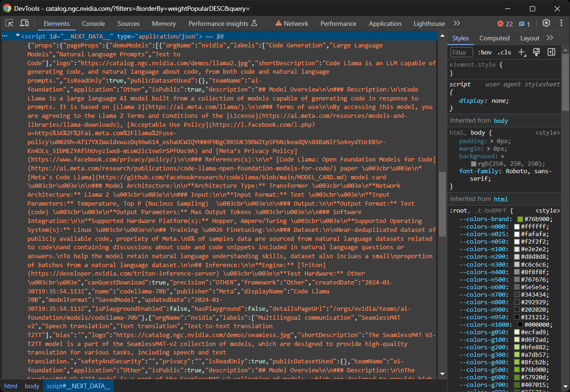The image size is (570, 392).
Task: Select the inspect element picker tool
Action: [x=8, y=23]
